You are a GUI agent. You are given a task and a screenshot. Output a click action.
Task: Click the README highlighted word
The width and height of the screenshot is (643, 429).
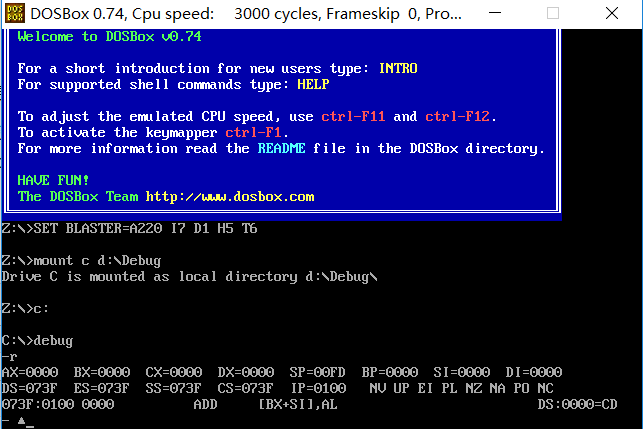[281, 148]
